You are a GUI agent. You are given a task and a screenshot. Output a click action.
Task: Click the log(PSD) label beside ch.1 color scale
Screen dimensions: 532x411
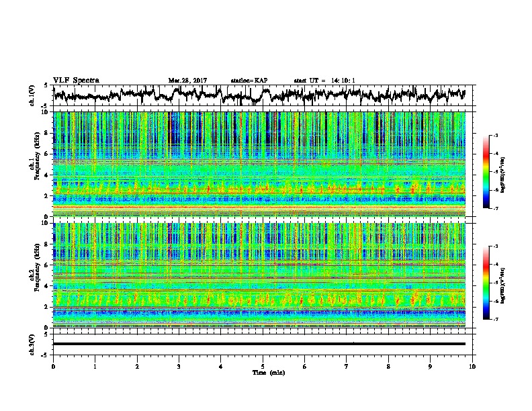[503, 175]
